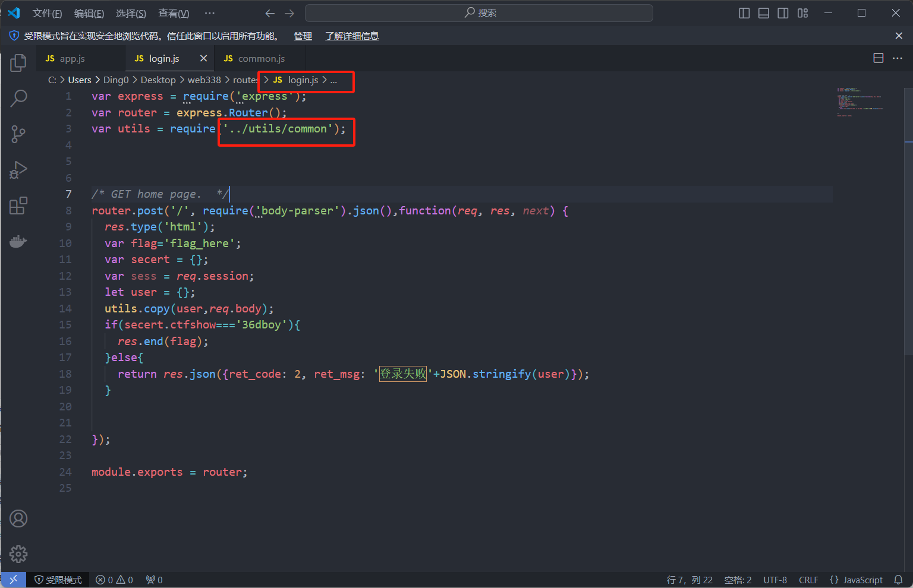Click the 了解详细信息 link
Screen dimensions: 913x588
point(352,36)
